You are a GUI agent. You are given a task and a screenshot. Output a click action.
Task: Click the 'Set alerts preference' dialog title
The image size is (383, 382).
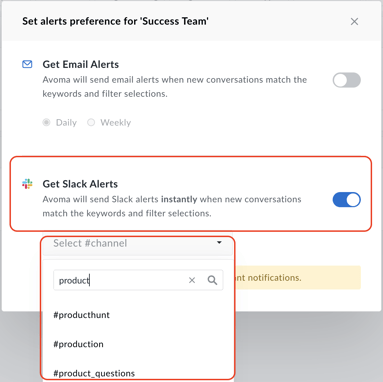click(x=115, y=21)
